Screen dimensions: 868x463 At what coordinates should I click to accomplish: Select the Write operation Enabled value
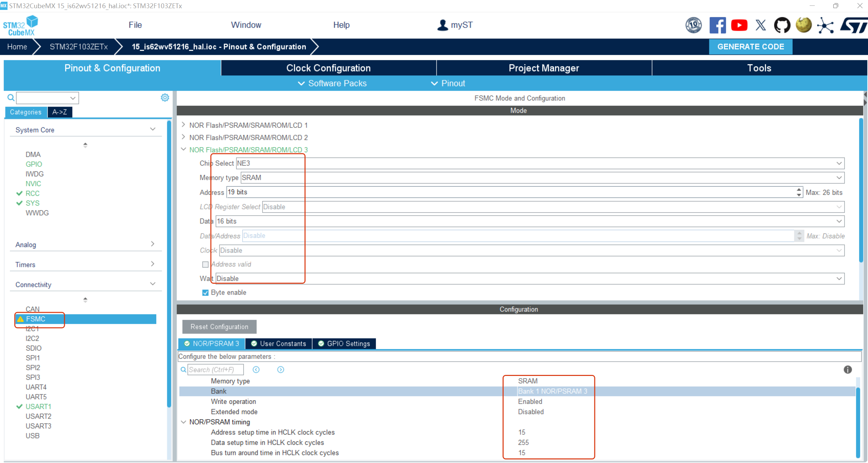[530, 402]
